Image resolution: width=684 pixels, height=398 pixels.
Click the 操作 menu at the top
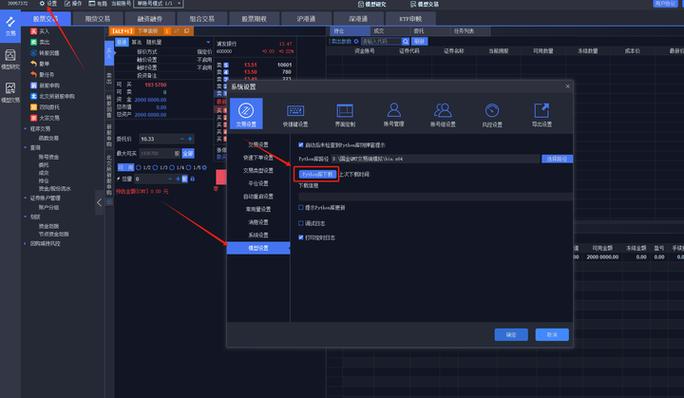point(73,3)
